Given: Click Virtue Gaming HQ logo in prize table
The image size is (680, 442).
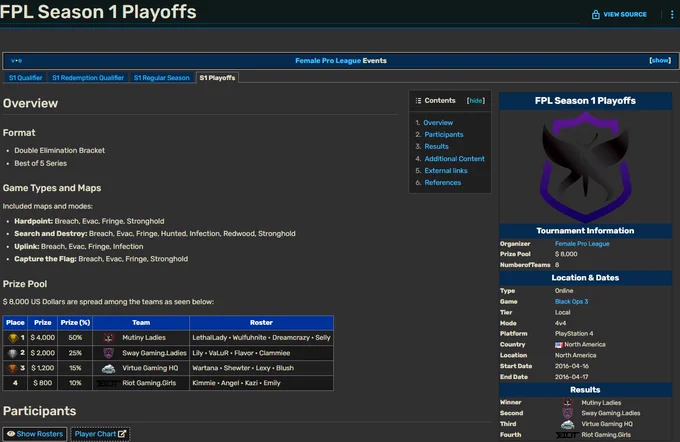Looking at the screenshot, I should pyautogui.click(x=108, y=368).
